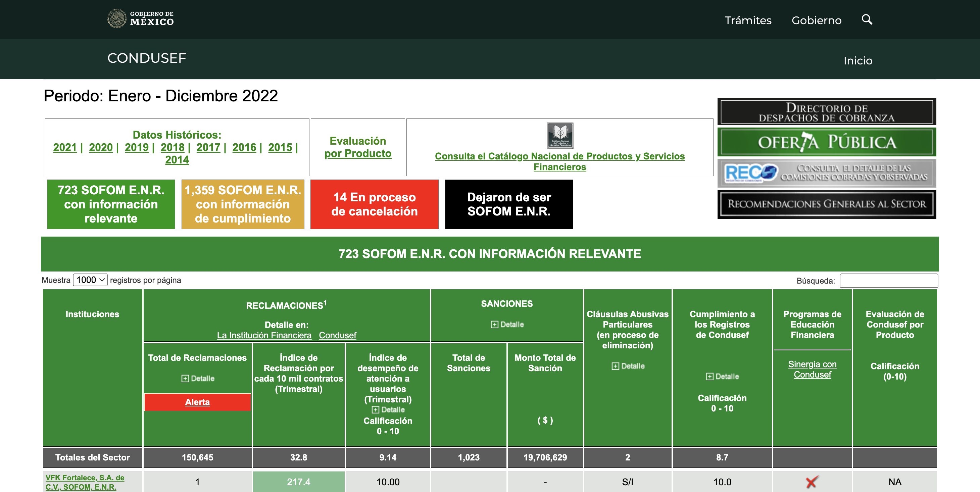
Task: Open Sinergia con Condusef link
Action: (x=812, y=370)
